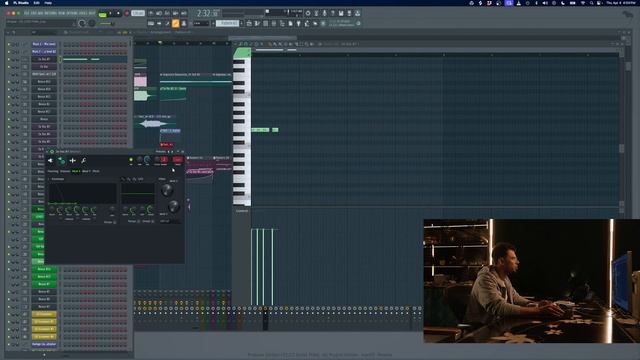Switch to the Mod X tab in channel settings

[x=76, y=171]
